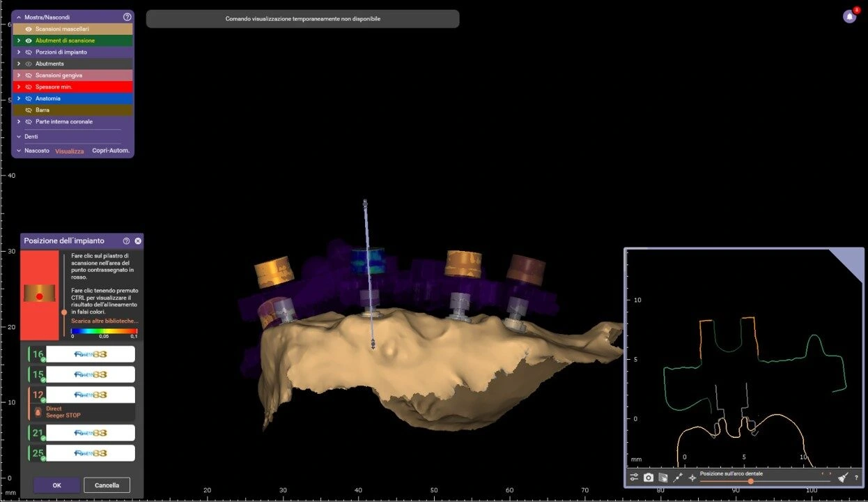Click the broom clean-up icon

coord(842,478)
